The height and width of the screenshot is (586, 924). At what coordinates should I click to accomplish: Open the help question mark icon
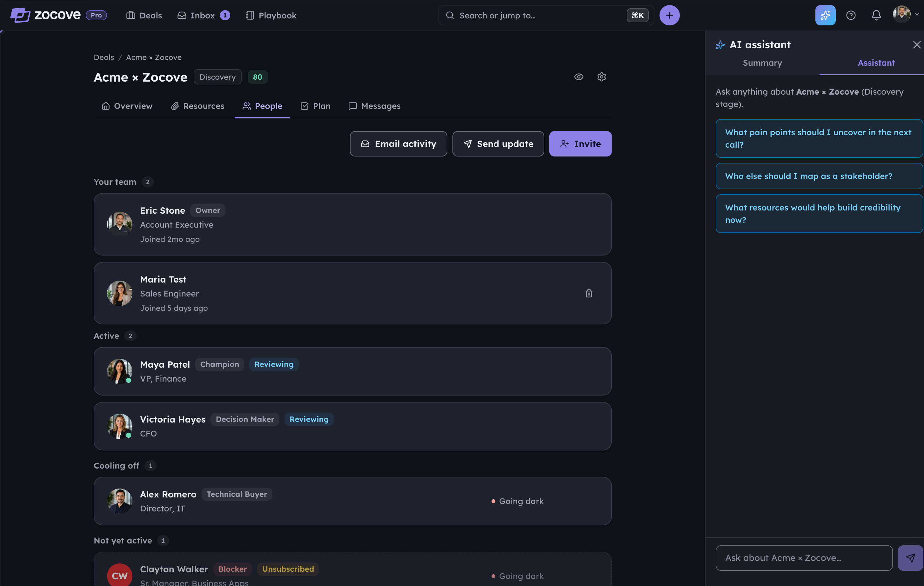click(x=851, y=15)
